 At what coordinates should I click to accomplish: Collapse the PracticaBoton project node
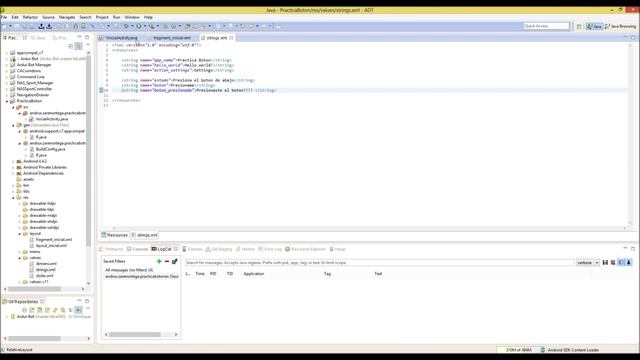7,101
